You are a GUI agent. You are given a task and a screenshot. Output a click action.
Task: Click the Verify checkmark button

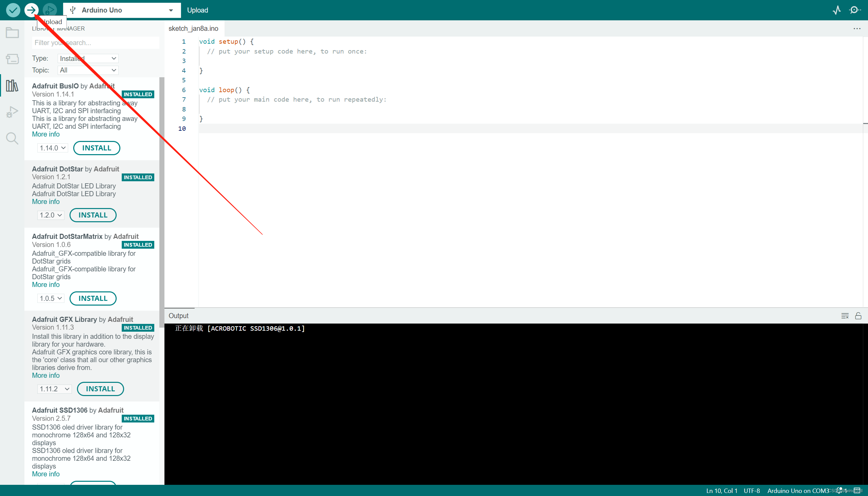pyautogui.click(x=13, y=10)
